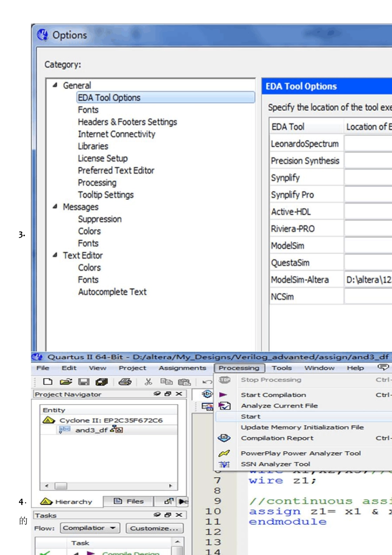The height and width of the screenshot is (555, 392).
Task: Click the Project Navigator horizontal scrollbar
Action: [109, 486]
